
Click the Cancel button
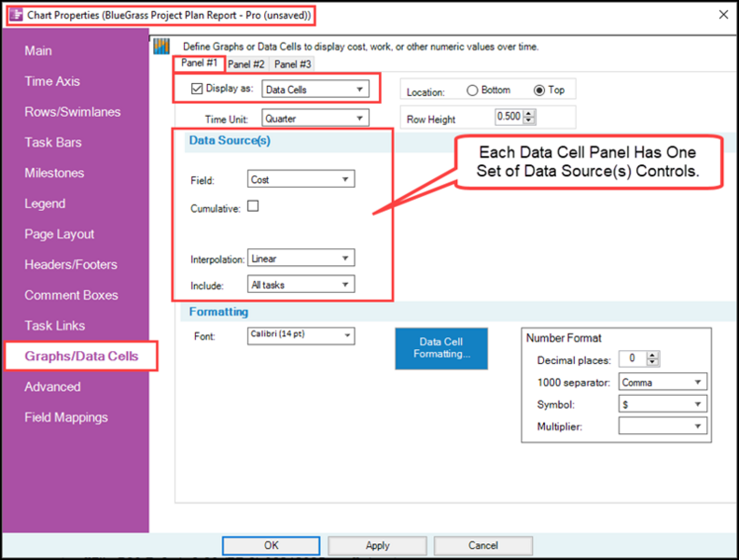[x=483, y=545]
